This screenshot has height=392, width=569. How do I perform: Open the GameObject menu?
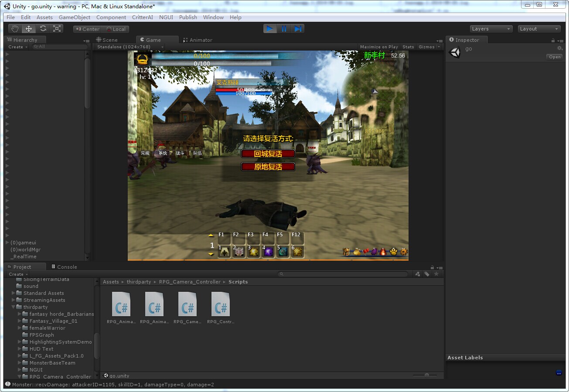click(x=75, y=17)
